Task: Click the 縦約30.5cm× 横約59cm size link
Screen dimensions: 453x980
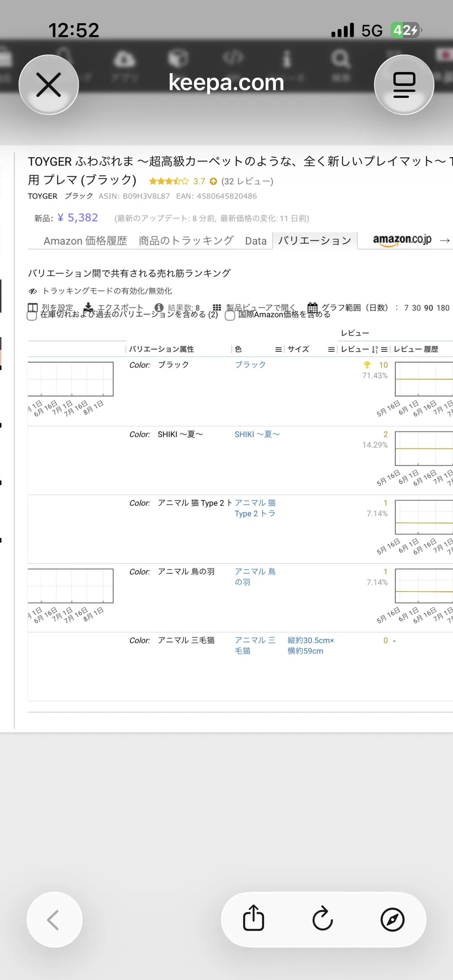Action: click(x=311, y=646)
